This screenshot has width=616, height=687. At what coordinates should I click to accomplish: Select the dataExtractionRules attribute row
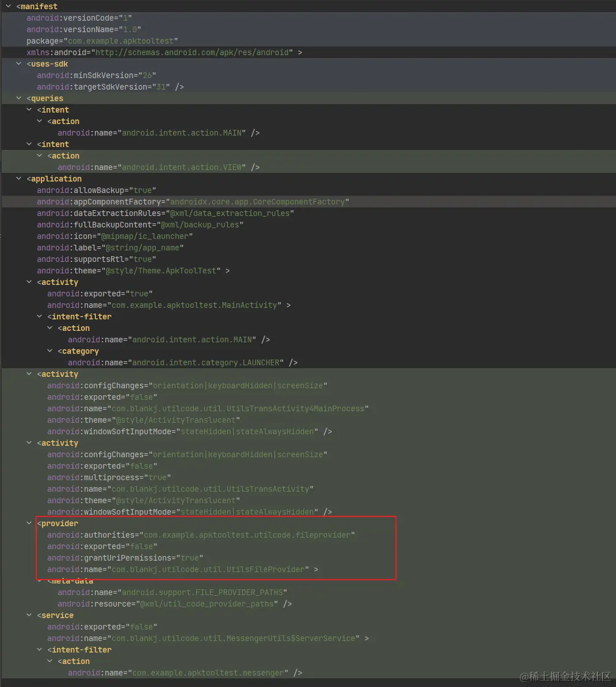point(308,213)
